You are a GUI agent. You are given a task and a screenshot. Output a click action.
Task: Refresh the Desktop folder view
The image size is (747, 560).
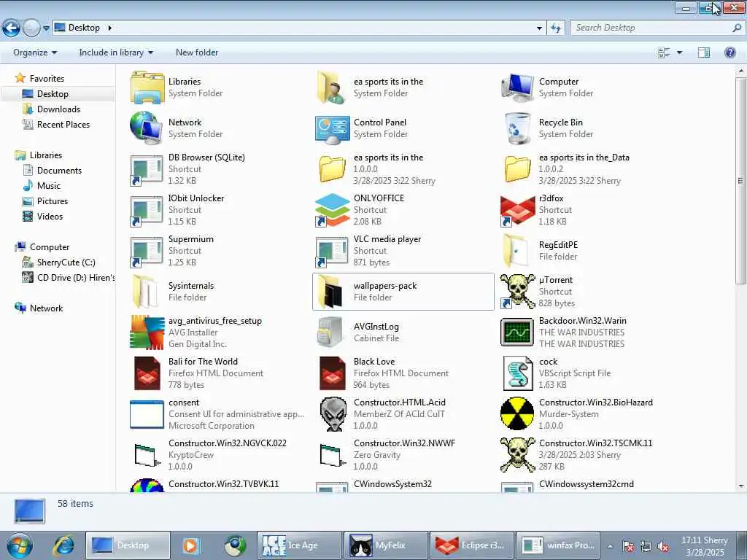(x=555, y=28)
